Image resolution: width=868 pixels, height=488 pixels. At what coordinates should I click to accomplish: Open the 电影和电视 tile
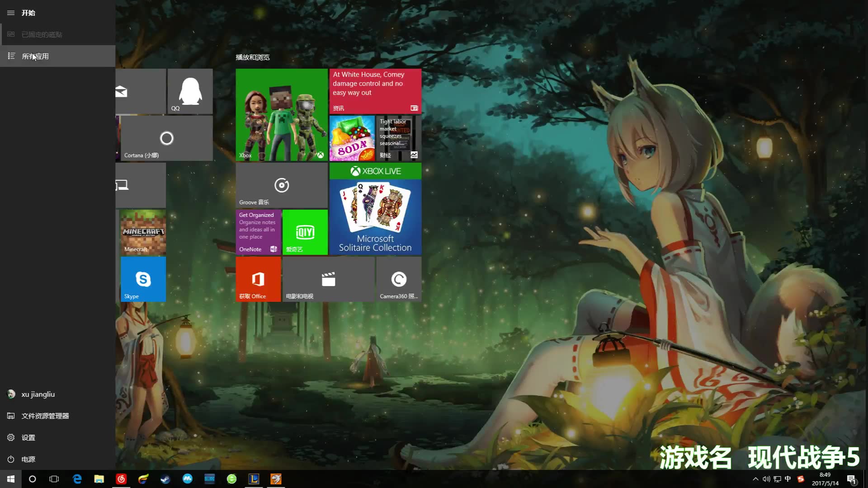tap(329, 279)
